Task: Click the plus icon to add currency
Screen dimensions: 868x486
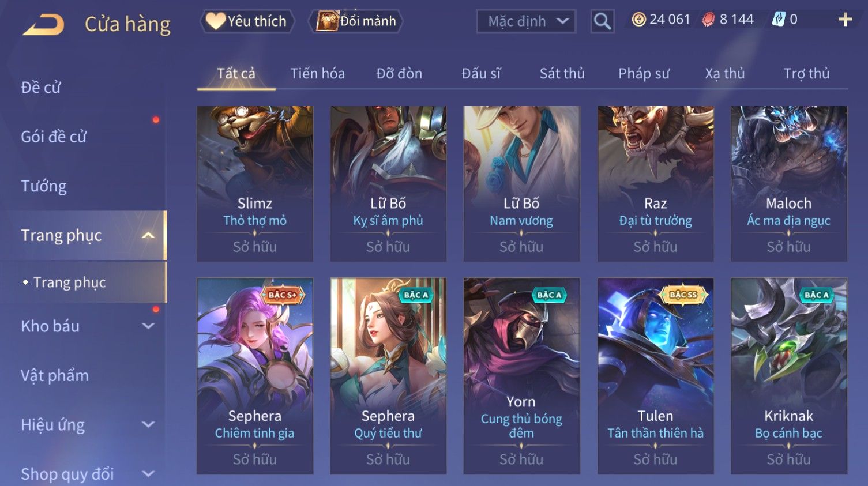Action: click(x=845, y=20)
